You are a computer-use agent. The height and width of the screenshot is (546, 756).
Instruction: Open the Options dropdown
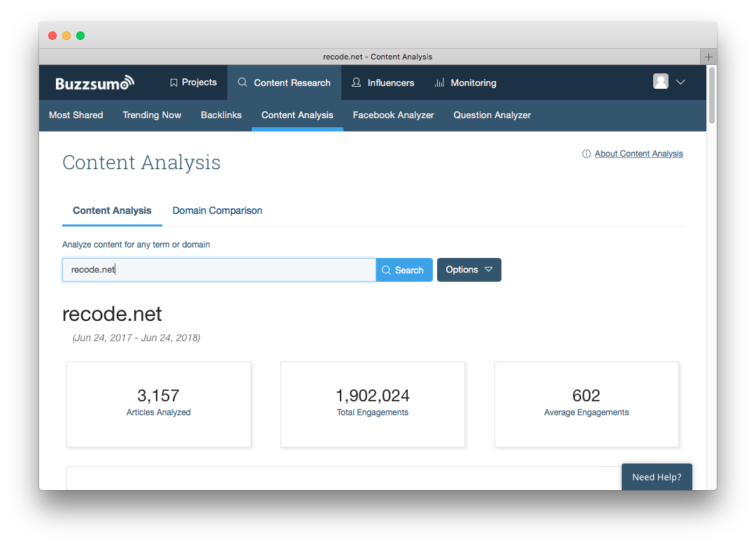[x=469, y=270]
